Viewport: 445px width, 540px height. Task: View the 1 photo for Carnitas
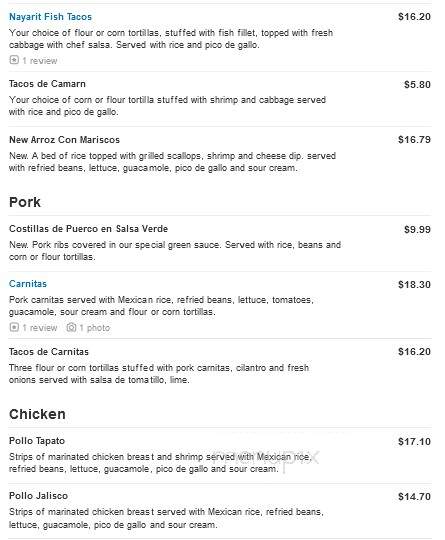coord(95,328)
